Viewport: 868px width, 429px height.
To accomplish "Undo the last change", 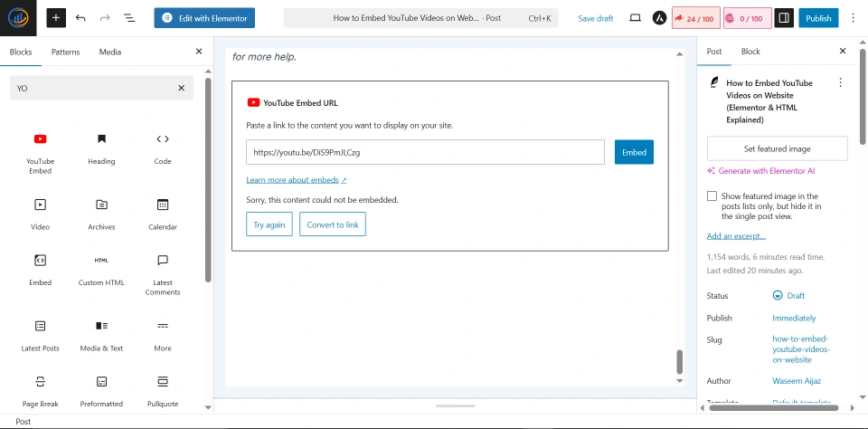I will (80, 18).
